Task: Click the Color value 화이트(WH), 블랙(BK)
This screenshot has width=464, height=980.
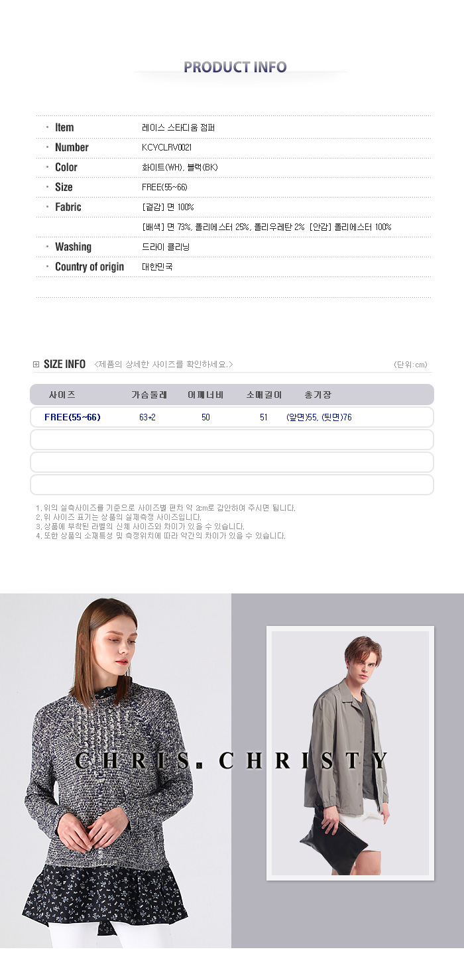Action: point(180,167)
